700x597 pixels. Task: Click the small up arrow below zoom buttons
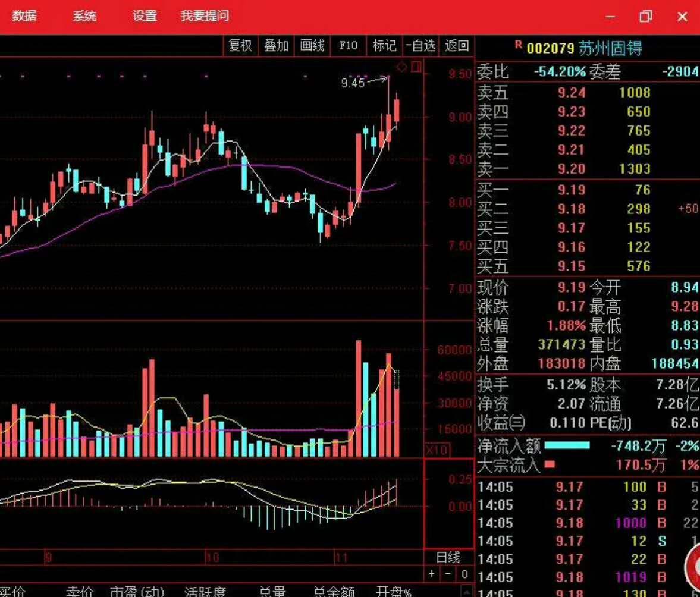pyautogui.click(x=466, y=591)
